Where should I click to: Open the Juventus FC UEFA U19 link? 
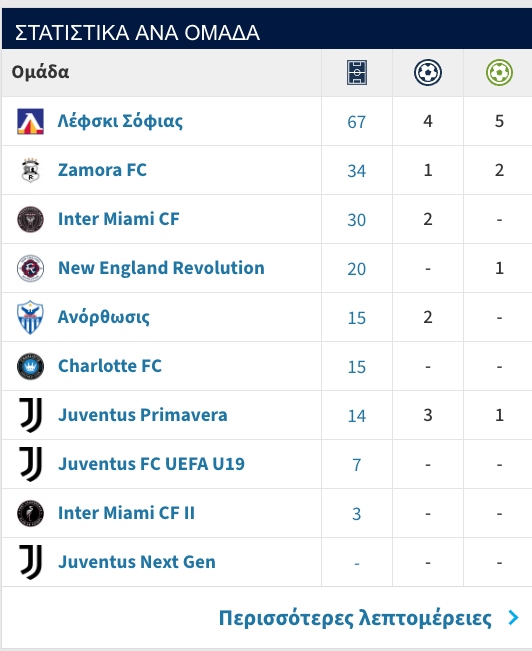151,464
